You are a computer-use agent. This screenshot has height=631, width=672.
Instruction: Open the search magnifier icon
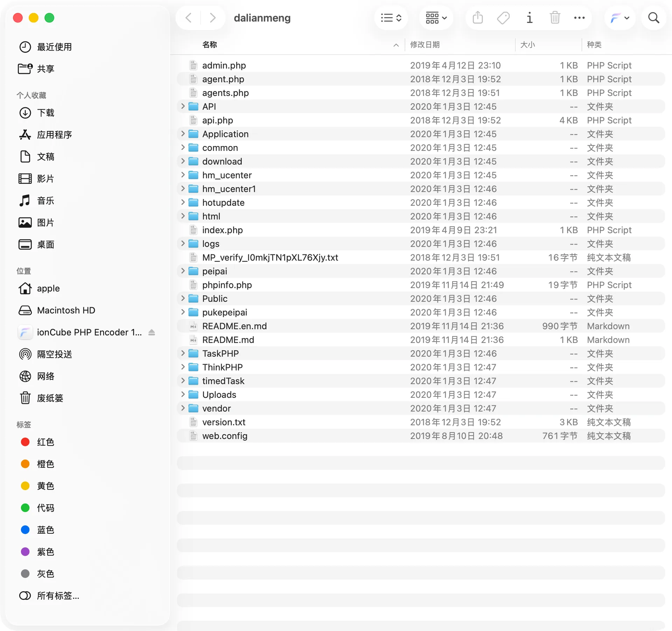(653, 18)
